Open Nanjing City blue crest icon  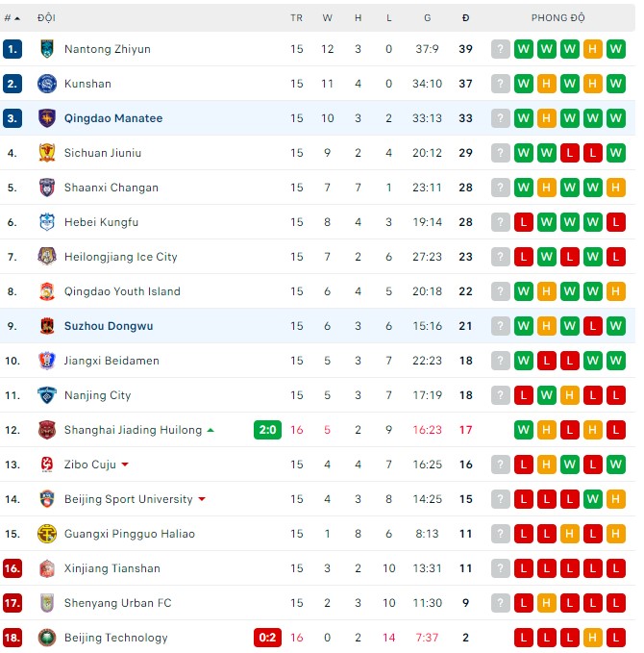coord(47,395)
